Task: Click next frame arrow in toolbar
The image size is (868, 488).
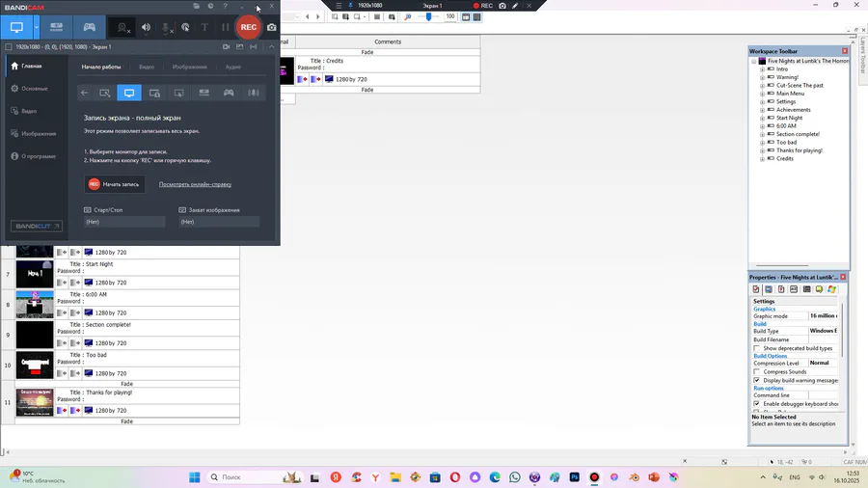Action: (317, 17)
